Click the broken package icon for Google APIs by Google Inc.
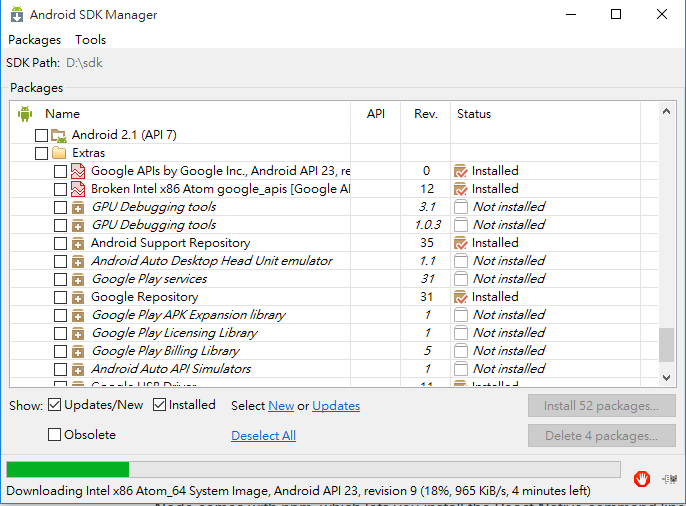 pyautogui.click(x=78, y=171)
